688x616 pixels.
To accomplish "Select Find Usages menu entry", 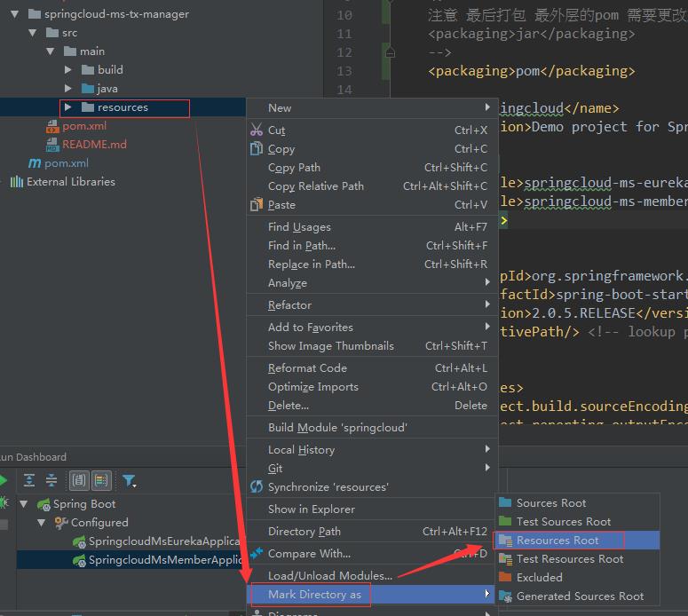I will pos(373,227).
